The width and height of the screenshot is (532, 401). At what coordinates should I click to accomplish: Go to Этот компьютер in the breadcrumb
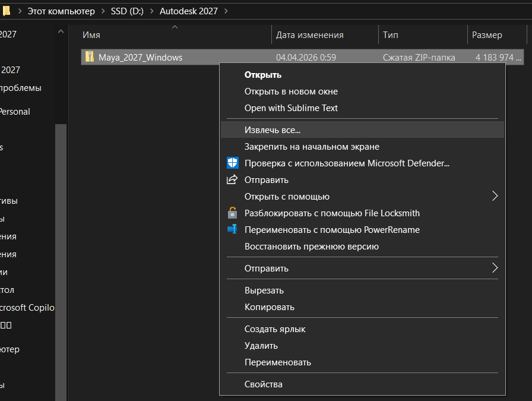pyautogui.click(x=61, y=11)
